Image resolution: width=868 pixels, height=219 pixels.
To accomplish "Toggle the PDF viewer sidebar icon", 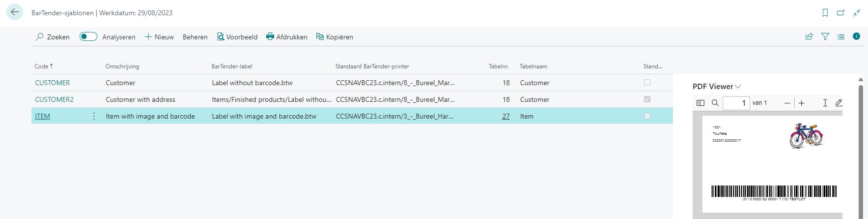I will (700, 103).
